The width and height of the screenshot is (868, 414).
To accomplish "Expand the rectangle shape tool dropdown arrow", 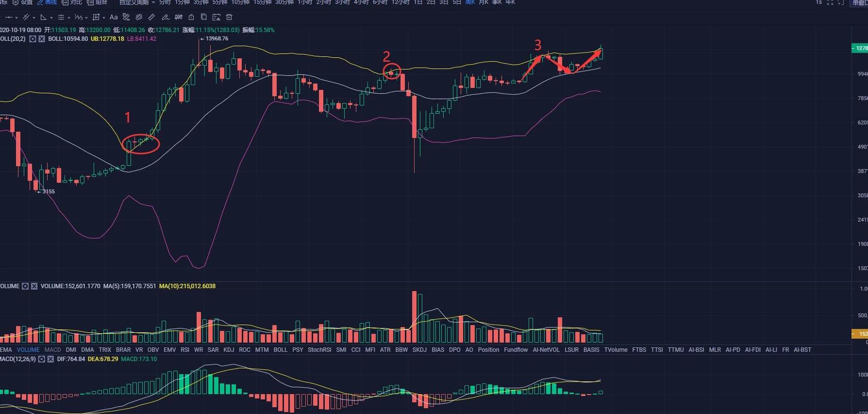I will (x=104, y=18).
